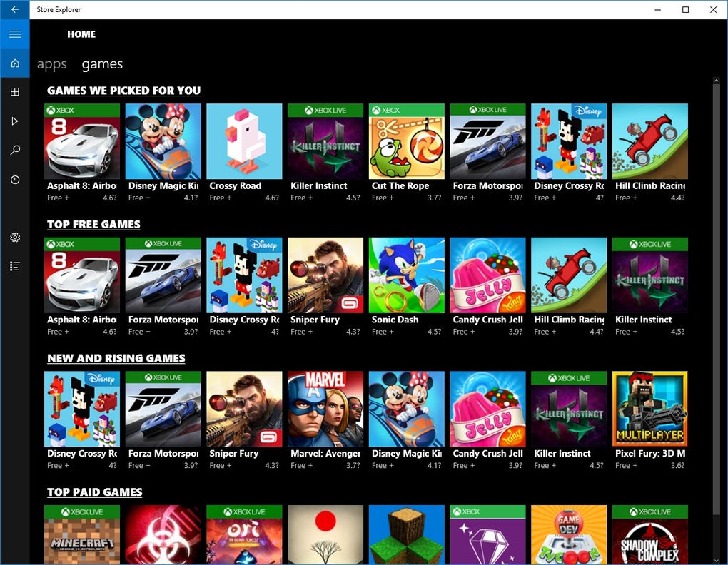Screen dimensions: 728x565
Task: Open the apps grid view from sidebar
Action: tap(14, 91)
